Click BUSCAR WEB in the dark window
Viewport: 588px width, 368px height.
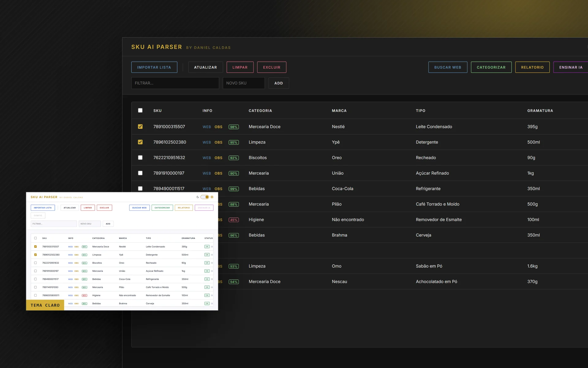[x=448, y=67]
